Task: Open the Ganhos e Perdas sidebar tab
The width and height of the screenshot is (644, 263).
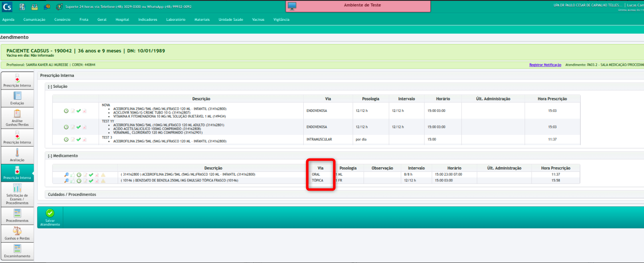Action: click(x=17, y=233)
